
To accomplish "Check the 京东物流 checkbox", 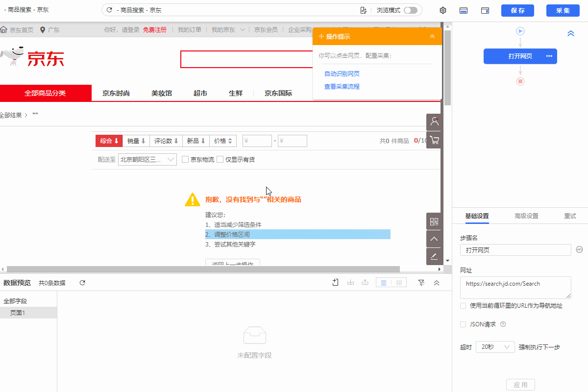I will 185,159.
